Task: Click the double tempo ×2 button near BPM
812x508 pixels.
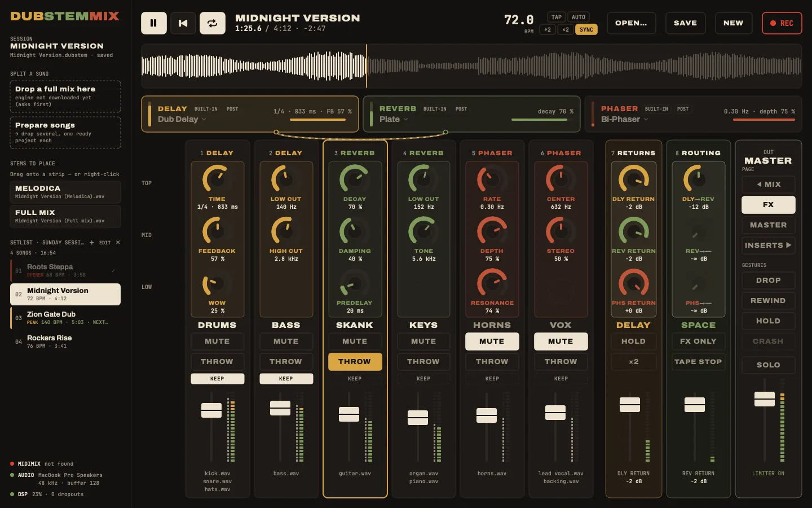Action: 565,29
